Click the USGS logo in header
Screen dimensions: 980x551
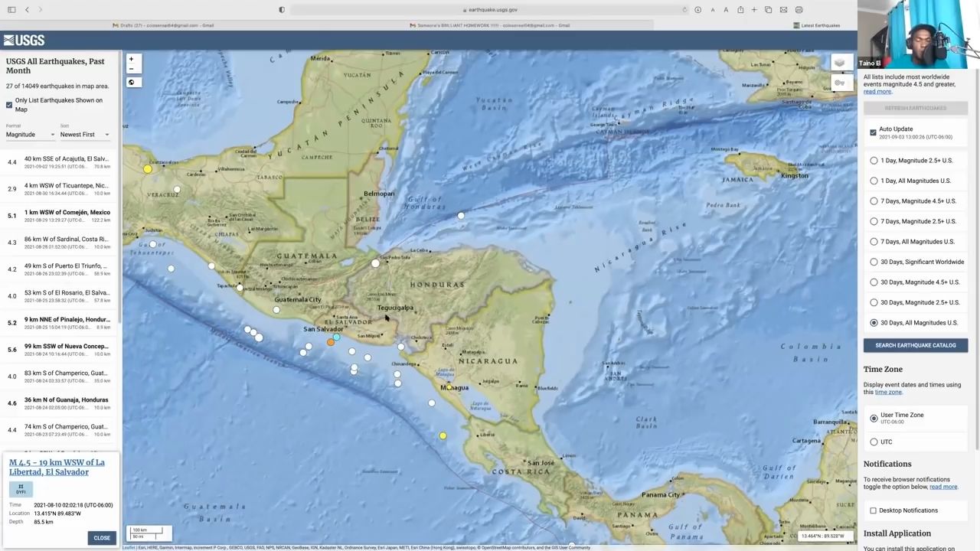point(24,41)
